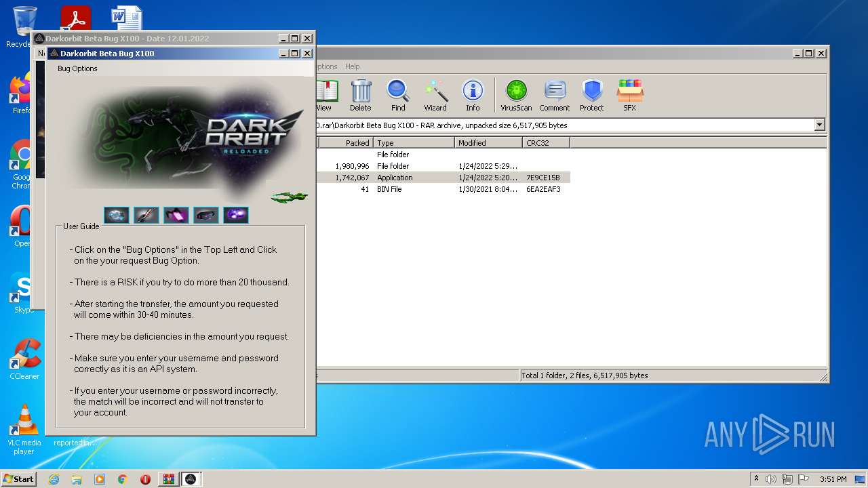Image resolution: width=868 pixels, height=488 pixels.
Task: Sort by the Type column header
Action: [x=414, y=143]
